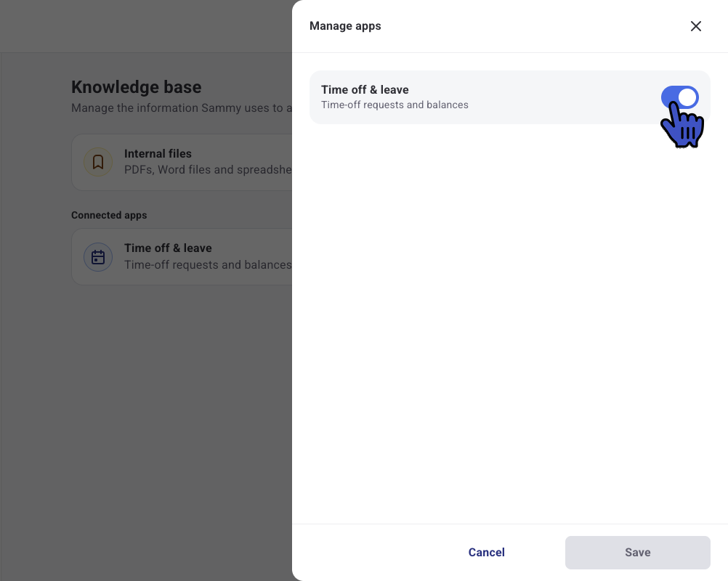Click the Cancel button

(x=486, y=552)
